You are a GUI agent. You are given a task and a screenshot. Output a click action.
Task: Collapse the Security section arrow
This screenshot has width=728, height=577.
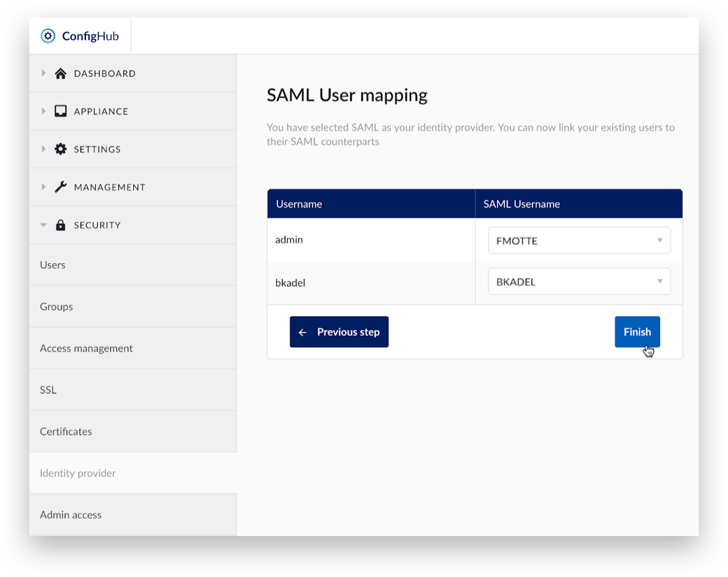[43, 225]
